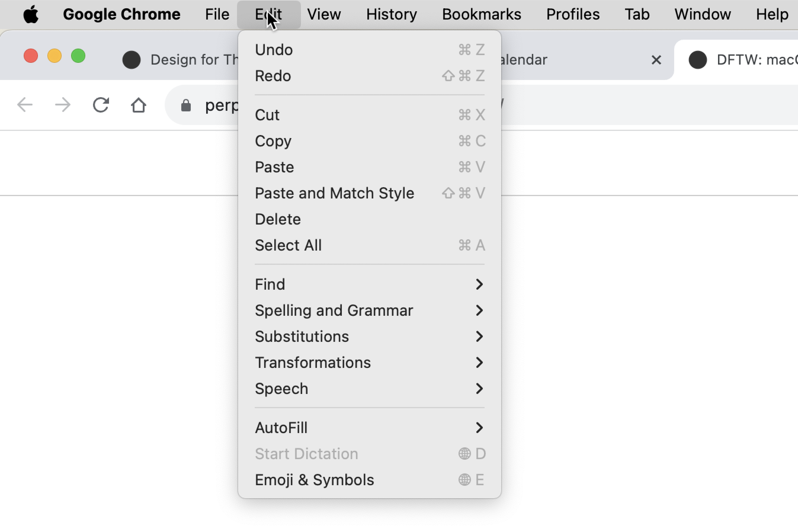Open the Transformations submenu
The height and width of the screenshot is (532, 798).
(369, 363)
